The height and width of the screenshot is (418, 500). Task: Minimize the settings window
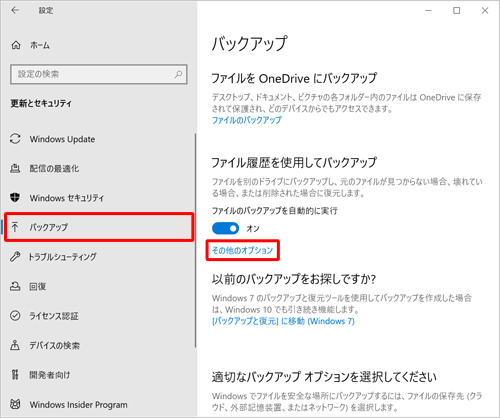tap(428, 10)
